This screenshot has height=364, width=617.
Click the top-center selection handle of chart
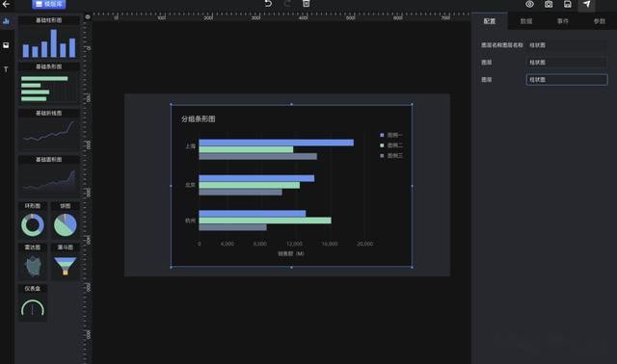[x=291, y=104]
